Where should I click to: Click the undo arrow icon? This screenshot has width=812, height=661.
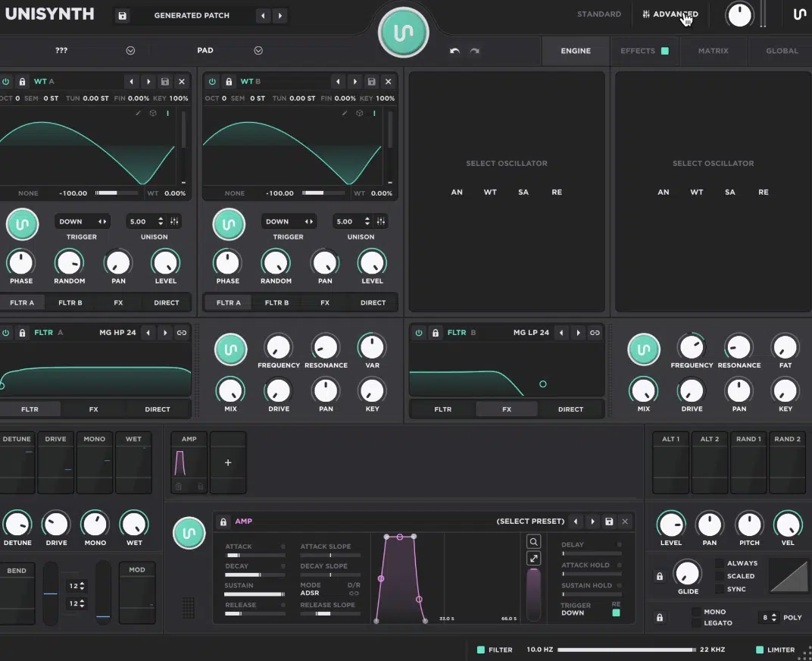(x=454, y=51)
